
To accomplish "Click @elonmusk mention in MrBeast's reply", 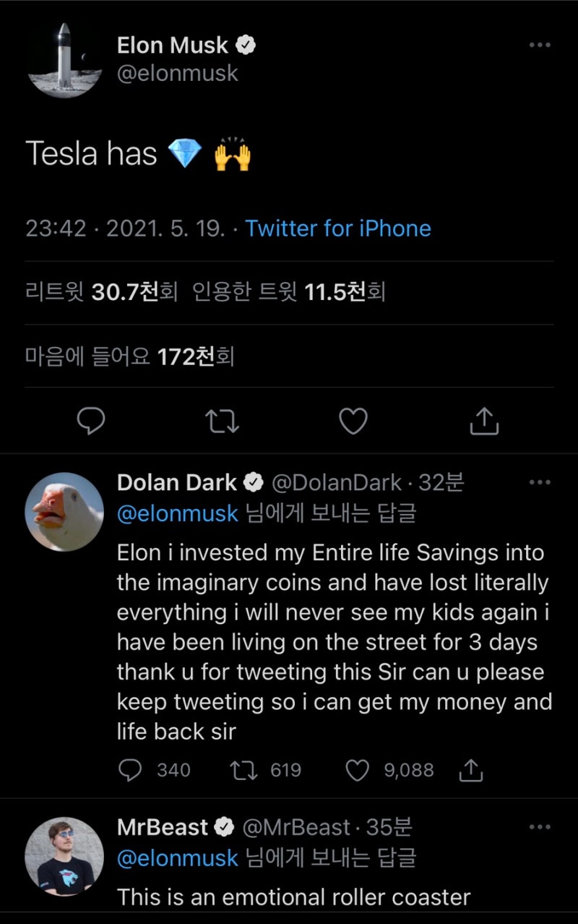I will click(177, 858).
